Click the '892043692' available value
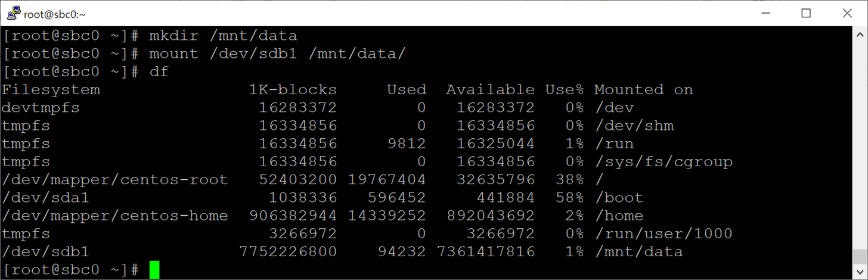 pyautogui.click(x=490, y=215)
